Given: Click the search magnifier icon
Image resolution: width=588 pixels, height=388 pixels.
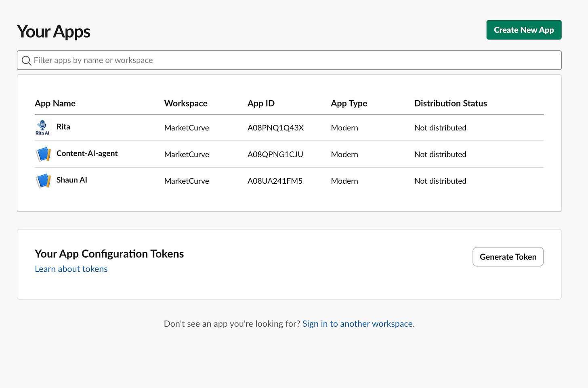Looking at the screenshot, I should coord(27,61).
